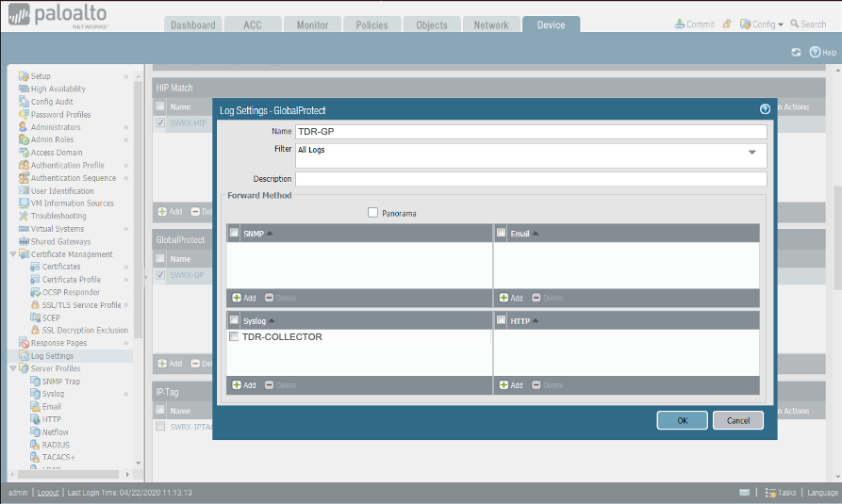Toggle the Email header select-all checkbox
Image resolution: width=842 pixels, height=504 pixels.
coord(501,233)
